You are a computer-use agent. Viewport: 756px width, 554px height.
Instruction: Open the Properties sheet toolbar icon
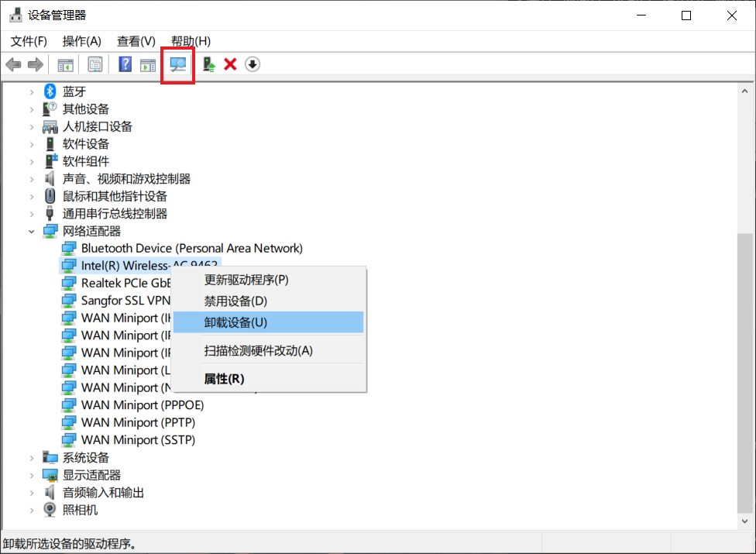pos(95,64)
